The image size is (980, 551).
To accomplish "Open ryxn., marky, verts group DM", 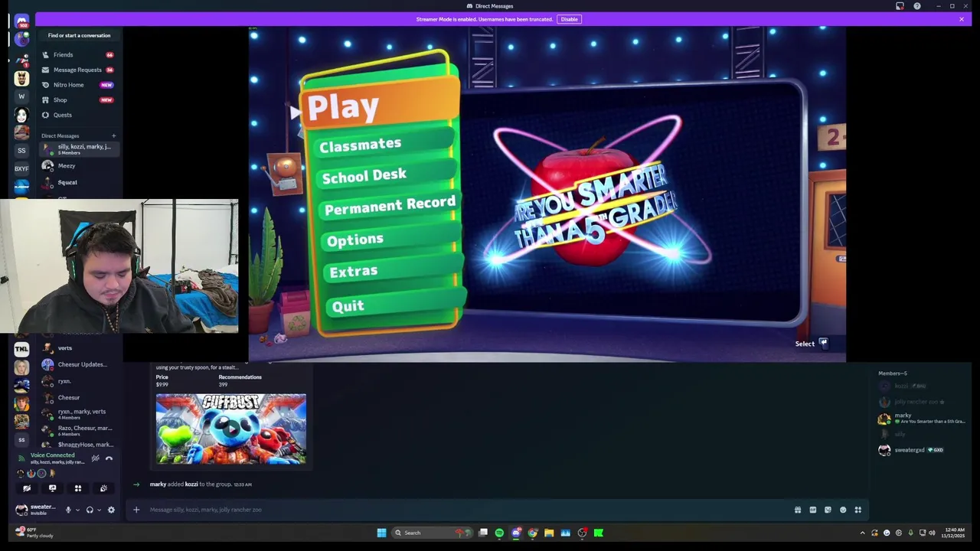I will [78, 414].
